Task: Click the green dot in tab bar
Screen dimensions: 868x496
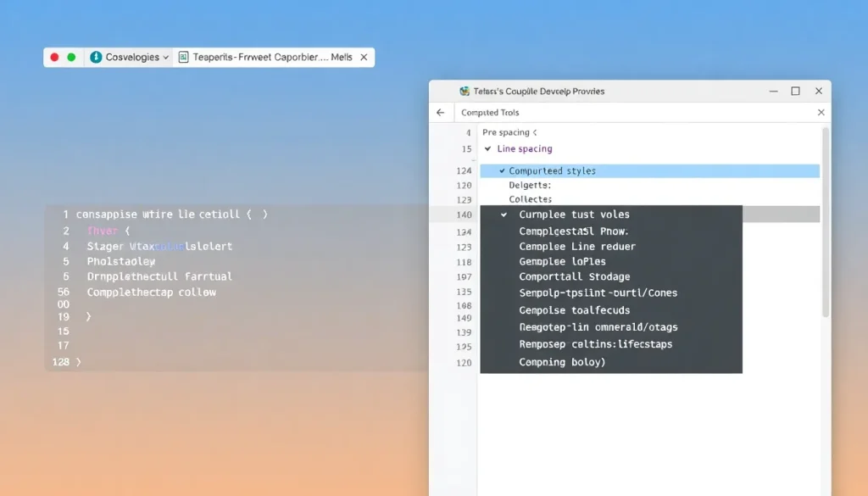Action: pos(71,57)
